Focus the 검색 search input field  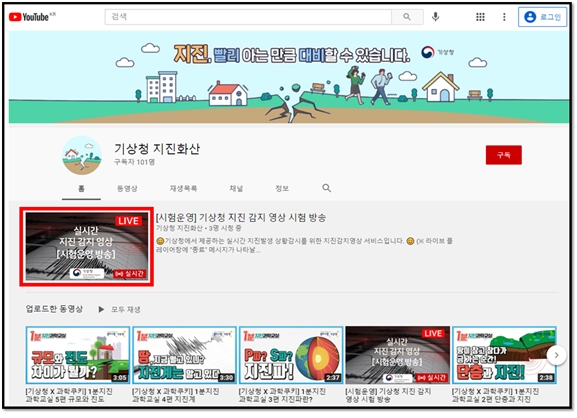248,17
